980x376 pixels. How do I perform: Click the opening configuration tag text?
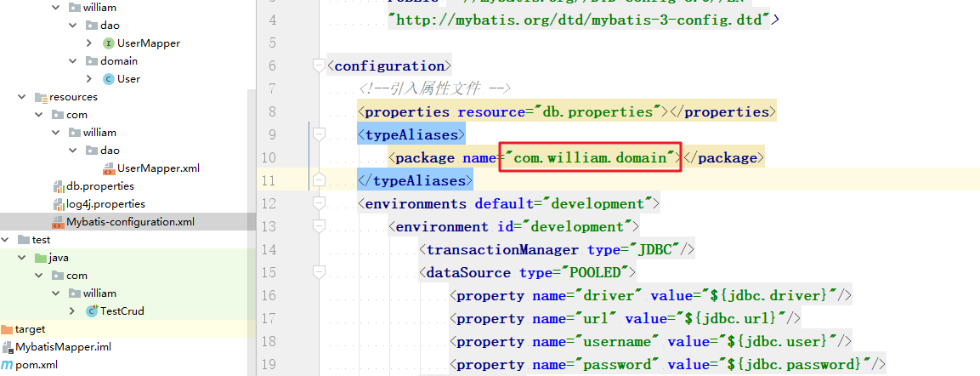388,66
